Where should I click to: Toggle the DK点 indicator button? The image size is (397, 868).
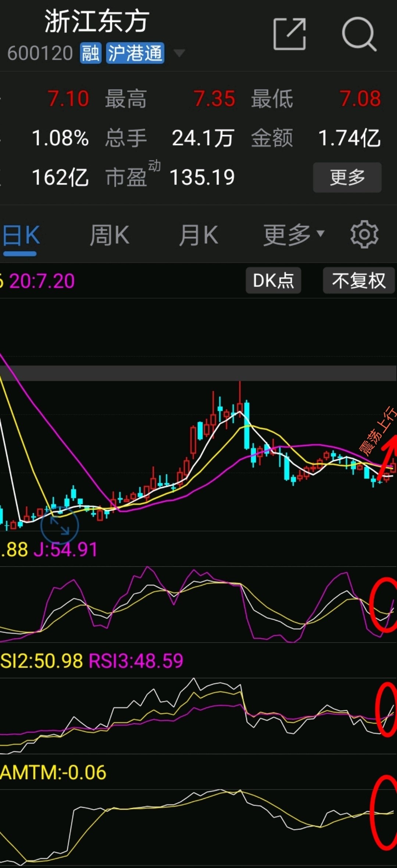(273, 281)
